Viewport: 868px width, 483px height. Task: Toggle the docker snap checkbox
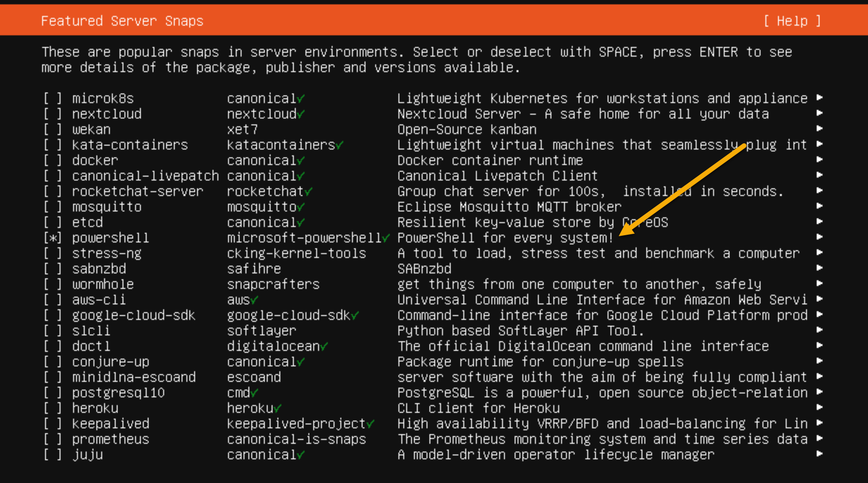pyautogui.click(x=53, y=161)
